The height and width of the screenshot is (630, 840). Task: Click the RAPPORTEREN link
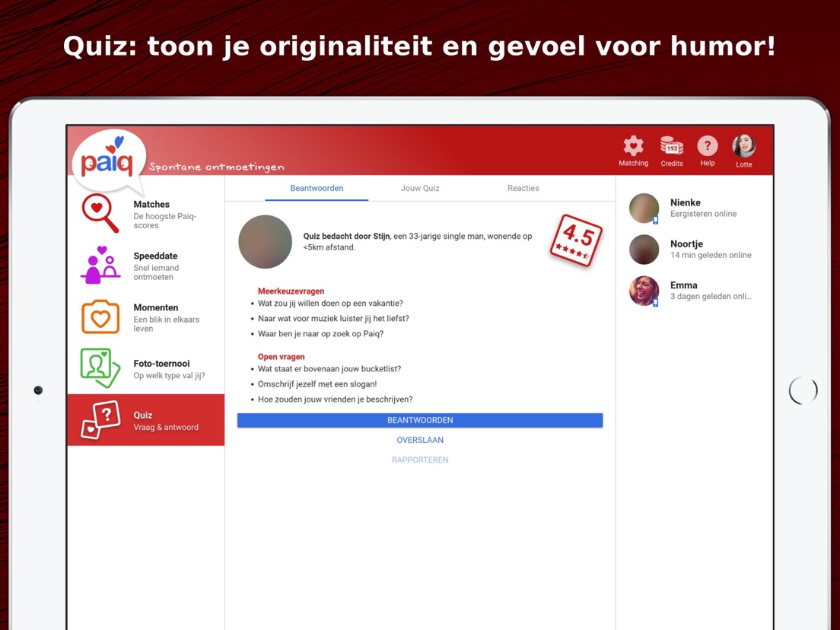420,460
